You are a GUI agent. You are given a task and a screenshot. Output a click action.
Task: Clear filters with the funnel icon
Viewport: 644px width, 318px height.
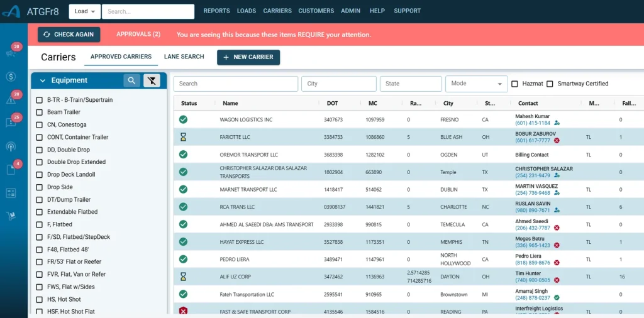pyautogui.click(x=152, y=80)
